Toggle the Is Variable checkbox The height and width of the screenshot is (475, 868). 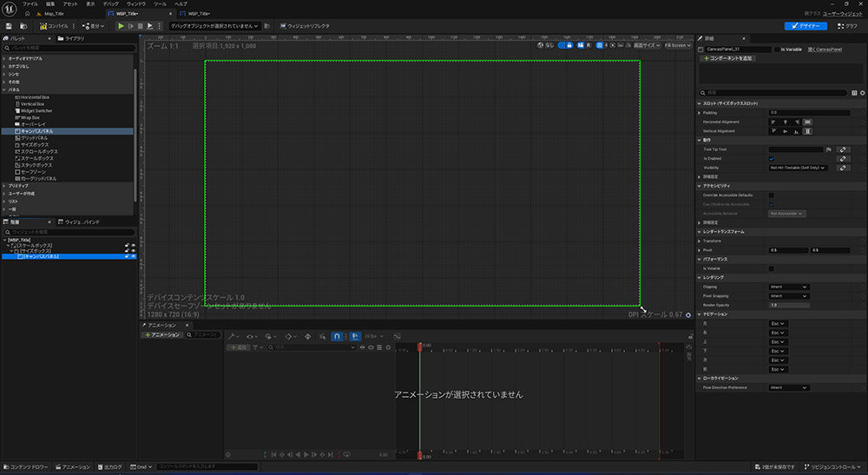pos(775,49)
